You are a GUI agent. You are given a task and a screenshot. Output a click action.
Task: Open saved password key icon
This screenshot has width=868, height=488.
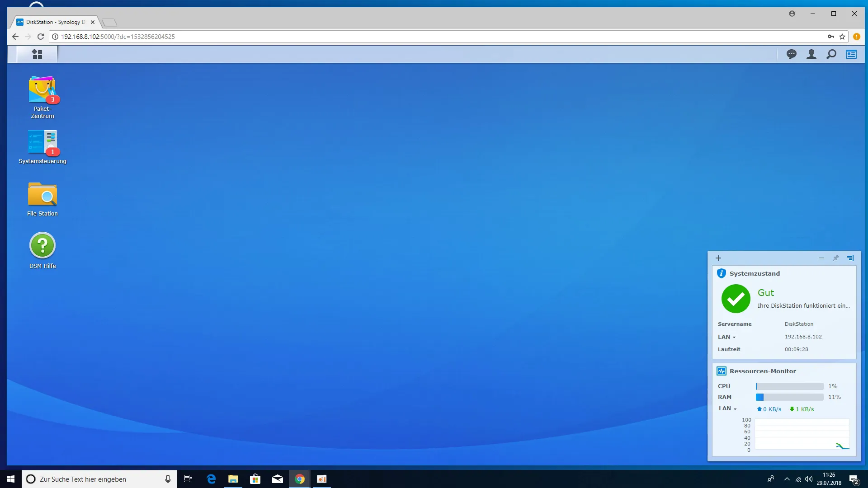[x=831, y=37]
